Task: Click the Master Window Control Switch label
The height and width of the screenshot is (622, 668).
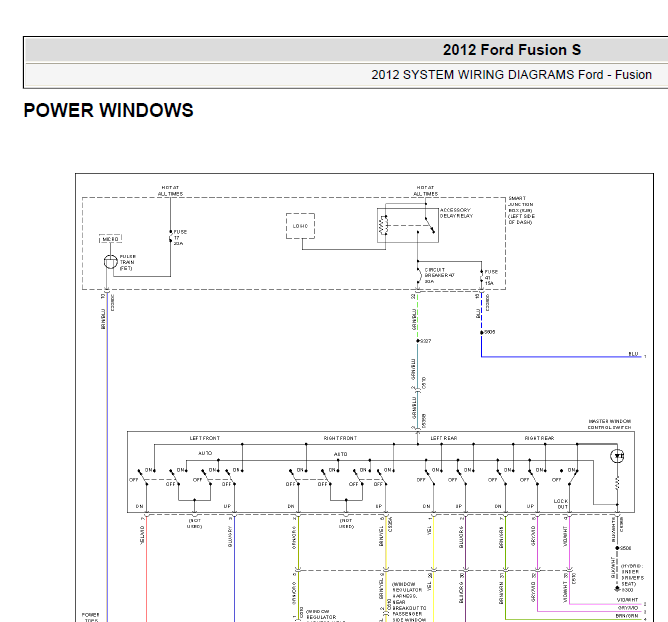Action: coord(610,424)
